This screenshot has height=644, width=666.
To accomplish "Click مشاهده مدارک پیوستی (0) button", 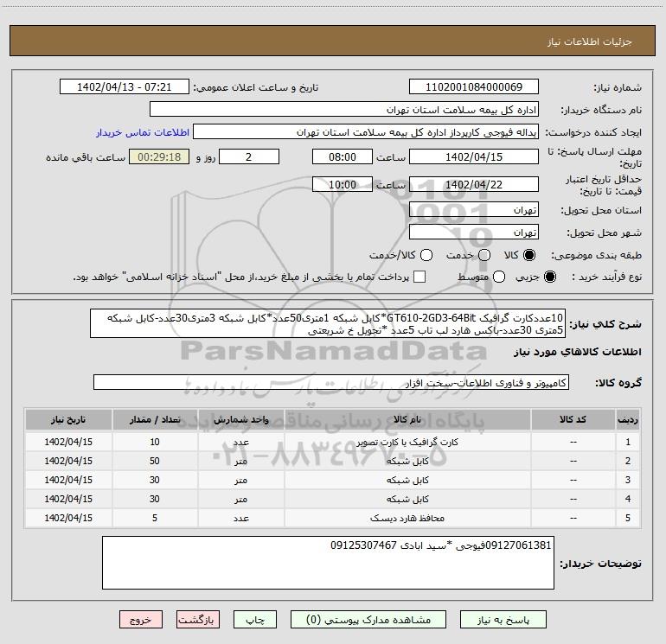I will click(368, 620).
